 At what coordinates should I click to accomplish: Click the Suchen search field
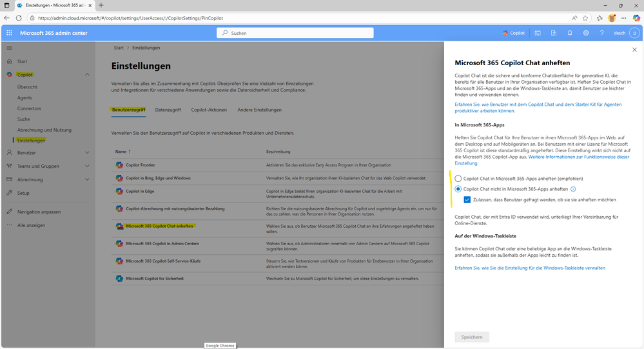pyautogui.click(x=295, y=33)
